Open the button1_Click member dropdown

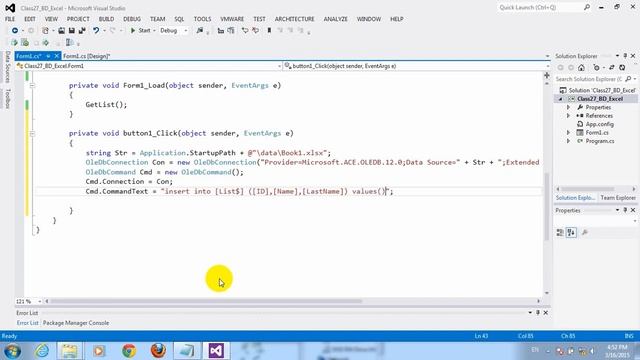(x=417, y=66)
